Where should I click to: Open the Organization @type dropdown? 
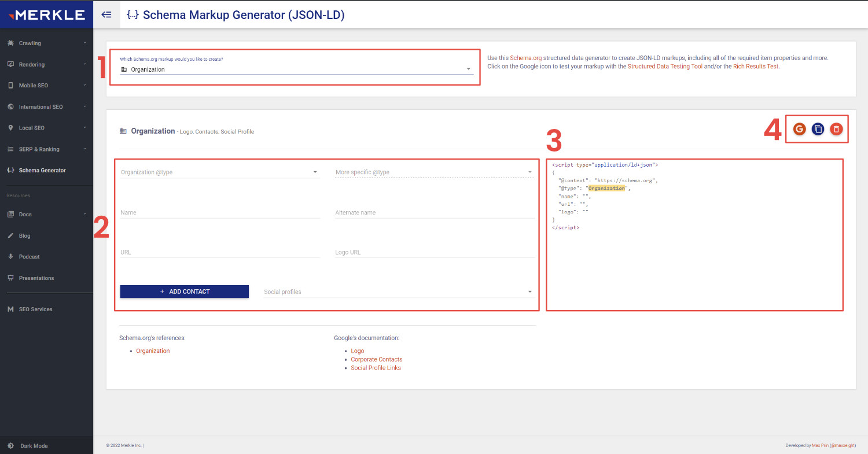click(x=220, y=172)
